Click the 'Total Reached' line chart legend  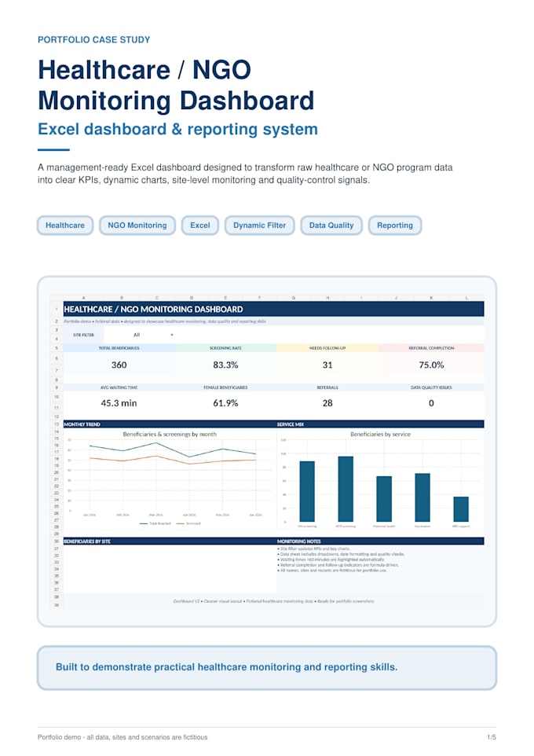pyautogui.click(x=155, y=523)
